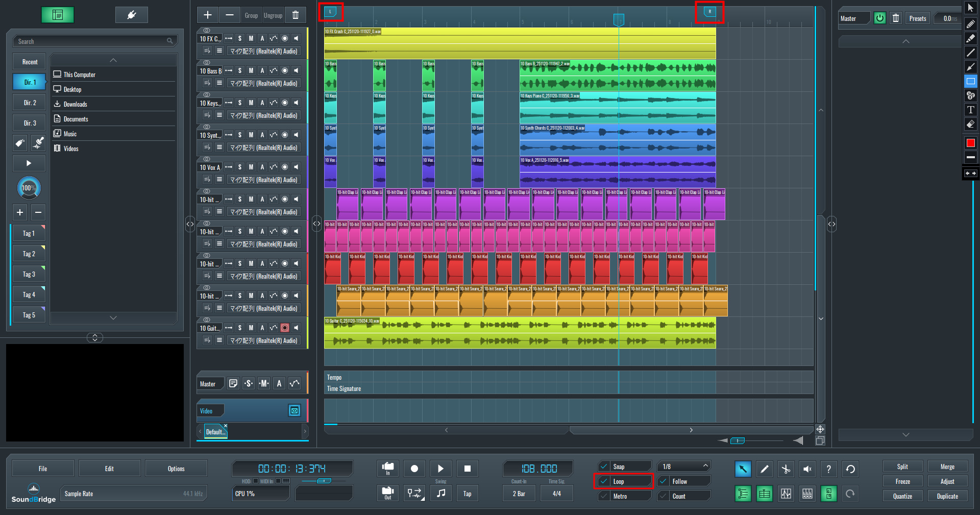The height and width of the screenshot is (515, 980).
Task: Toggle the Loop checkbox
Action: (x=604, y=481)
